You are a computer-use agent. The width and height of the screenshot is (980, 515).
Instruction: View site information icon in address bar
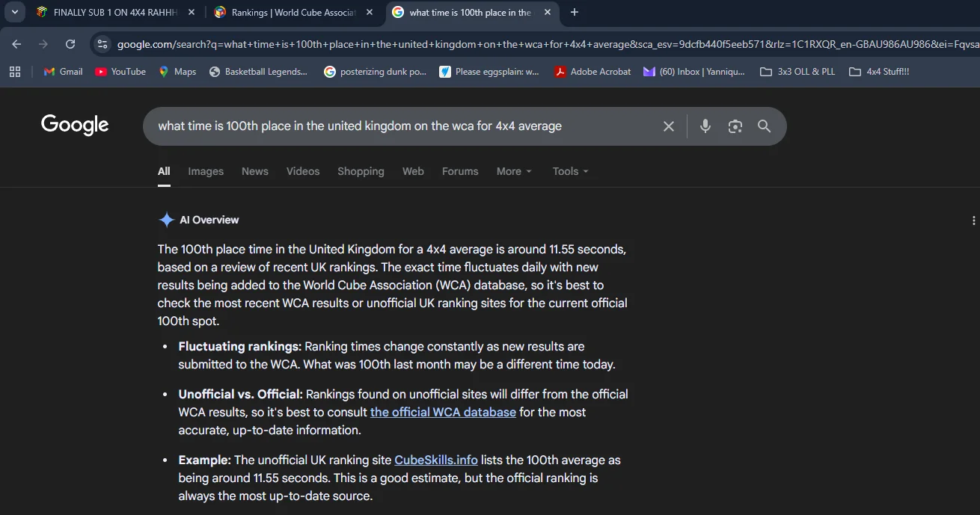(x=103, y=44)
